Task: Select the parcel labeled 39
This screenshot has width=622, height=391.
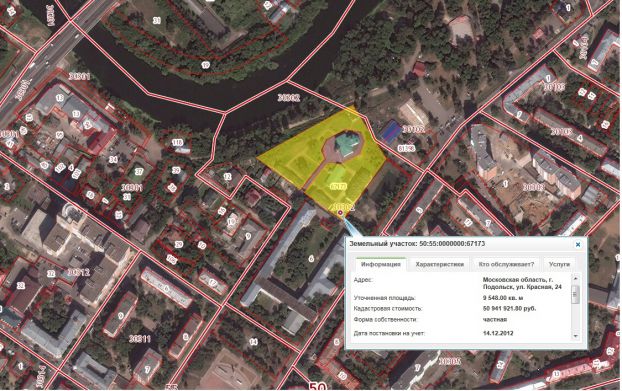Action: (176, 170)
